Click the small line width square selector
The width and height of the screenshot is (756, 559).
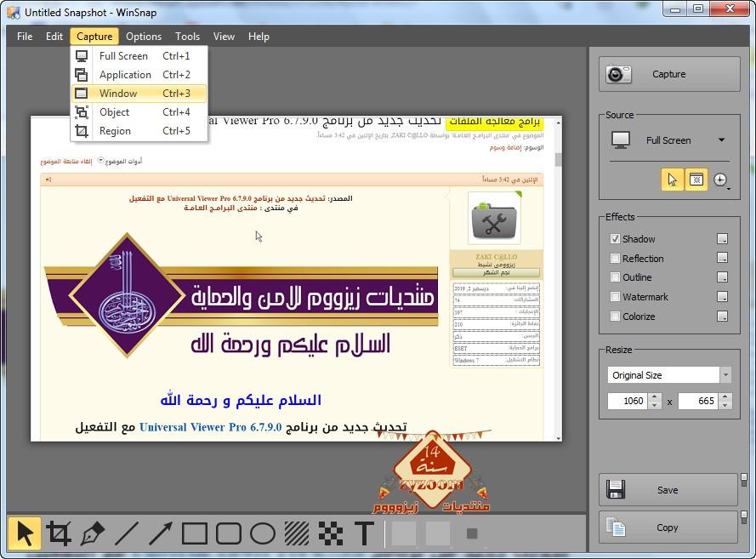pos(472,533)
